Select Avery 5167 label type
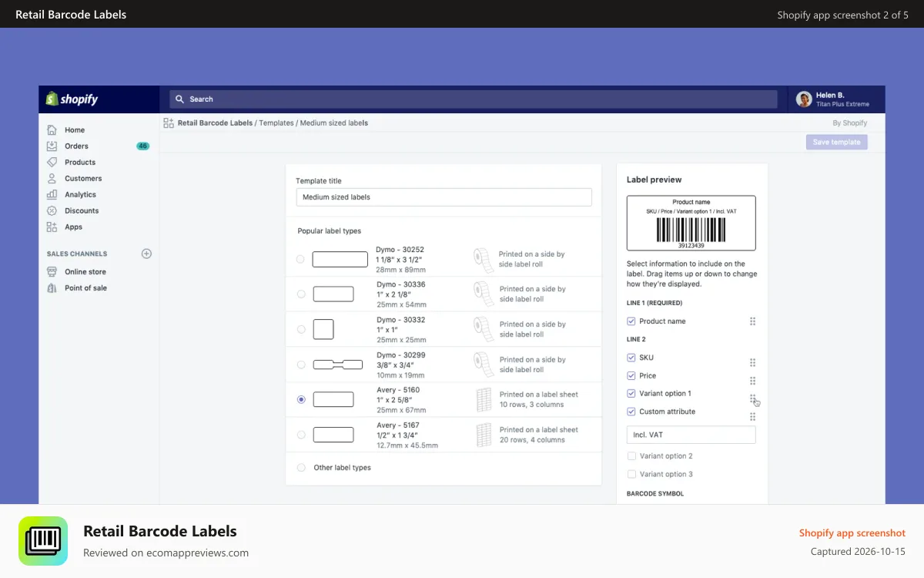 [300, 435]
